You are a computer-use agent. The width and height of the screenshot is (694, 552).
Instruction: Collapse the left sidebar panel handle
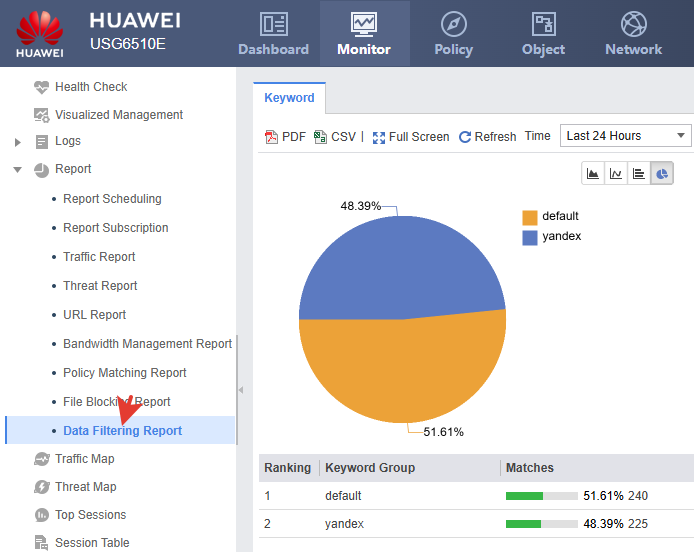pyautogui.click(x=240, y=389)
